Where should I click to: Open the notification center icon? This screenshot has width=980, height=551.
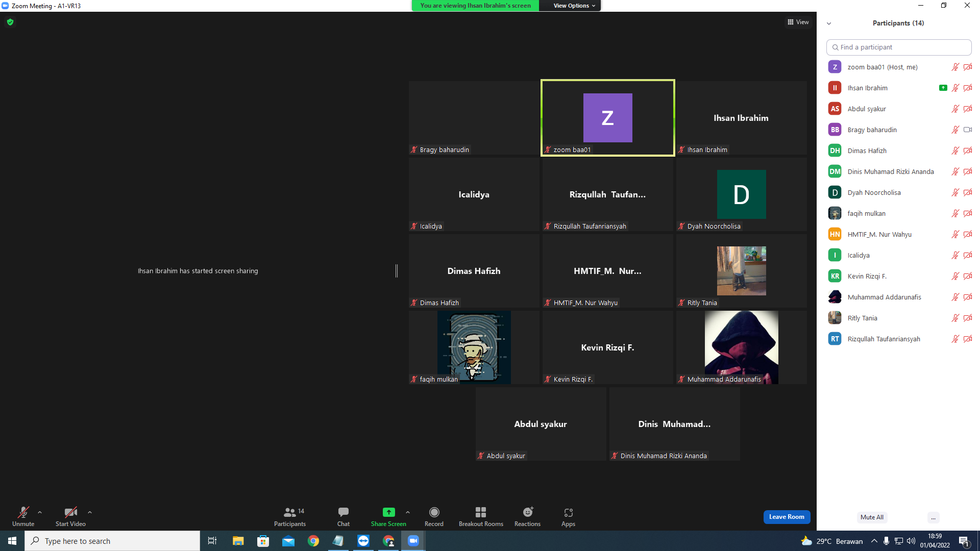coord(964,541)
